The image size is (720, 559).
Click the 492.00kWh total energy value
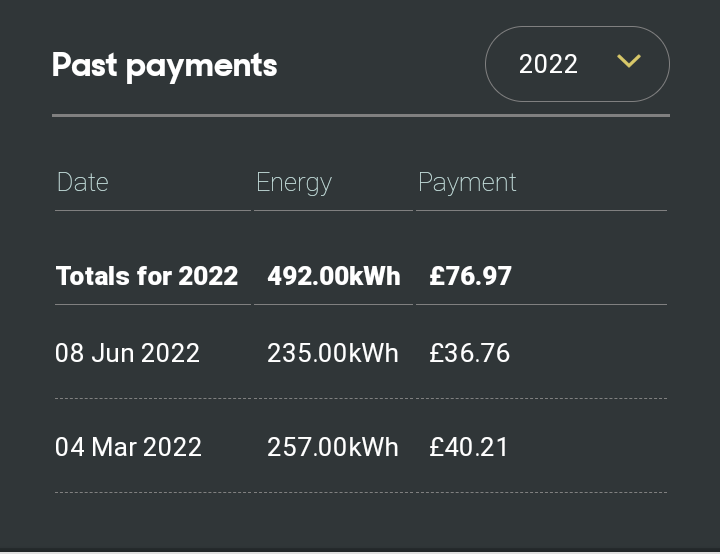click(x=334, y=276)
